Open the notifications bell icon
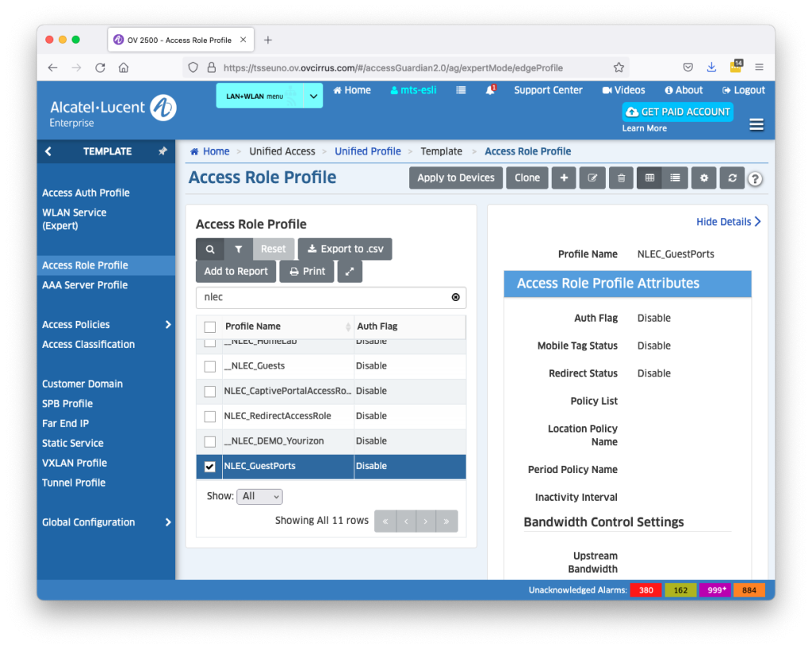Viewport: 812px width, 649px height. pyautogui.click(x=491, y=90)
